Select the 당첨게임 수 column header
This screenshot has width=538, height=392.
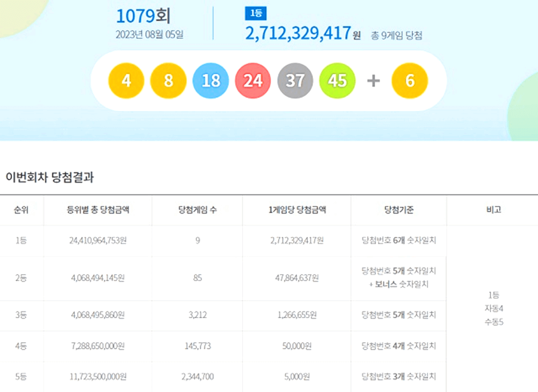(197, 210)
